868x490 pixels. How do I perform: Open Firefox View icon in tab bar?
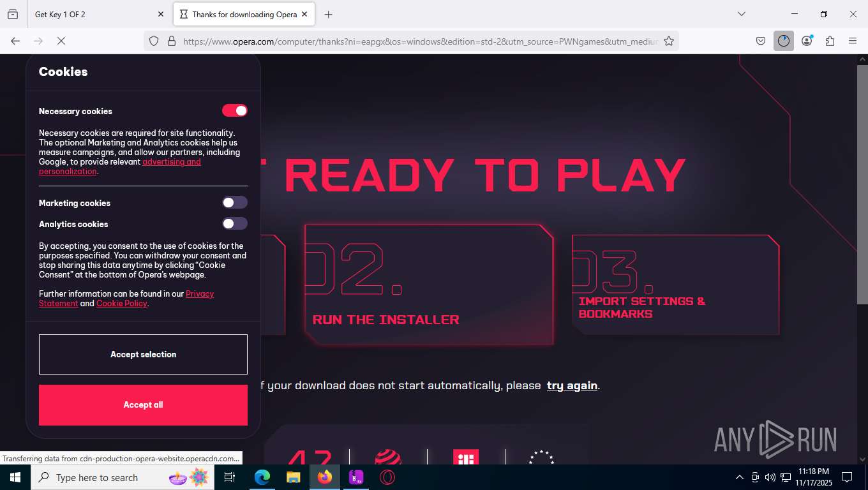point(13,14)
